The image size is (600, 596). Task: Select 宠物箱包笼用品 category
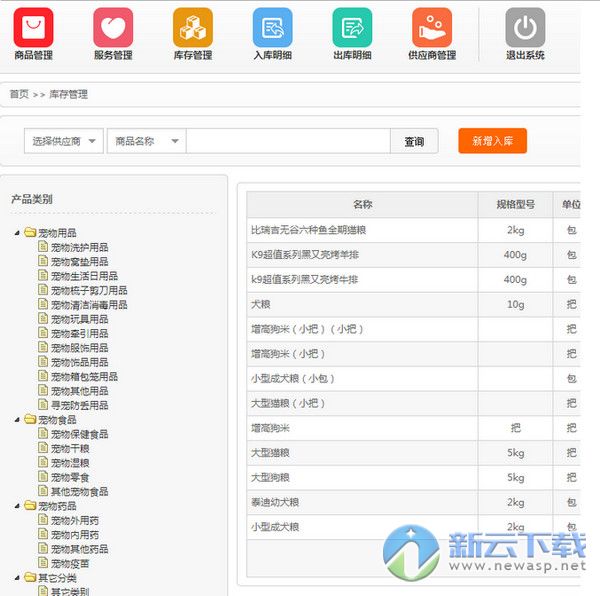click(85, 377)
